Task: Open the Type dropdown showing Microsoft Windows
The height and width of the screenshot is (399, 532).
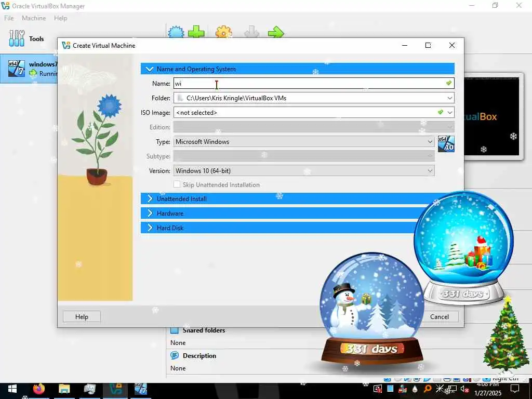Action: (304, 141)
